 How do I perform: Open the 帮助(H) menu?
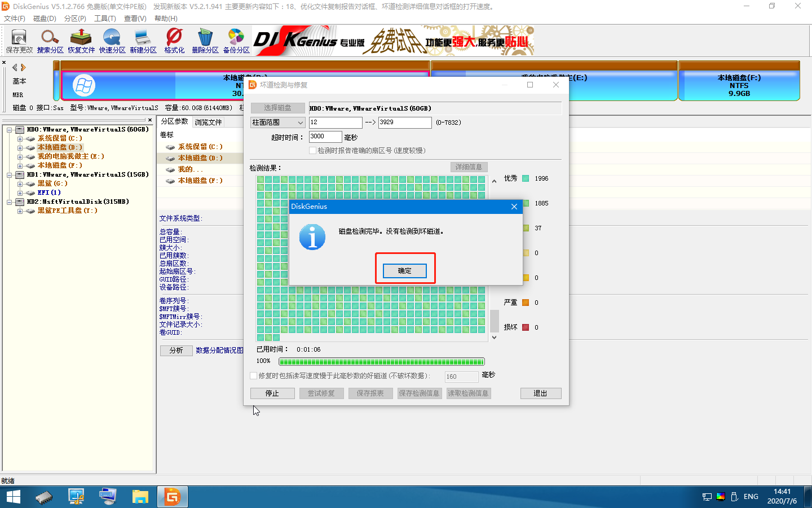166,19
